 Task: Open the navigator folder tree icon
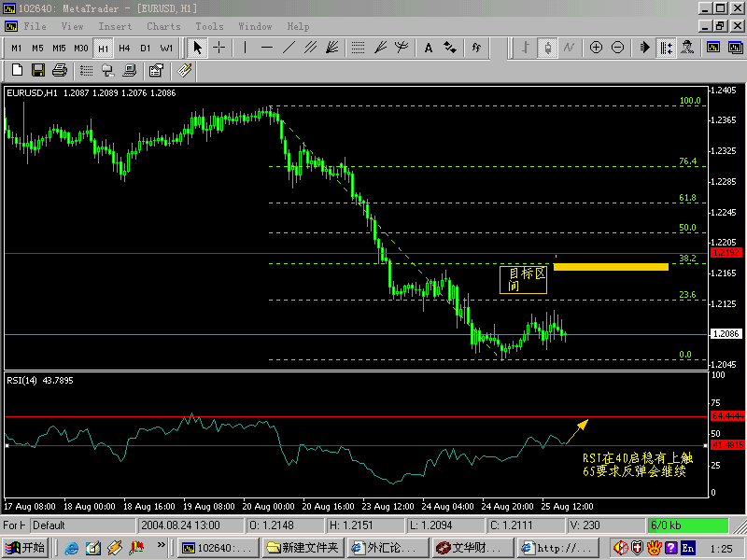(x=107, y=71)
